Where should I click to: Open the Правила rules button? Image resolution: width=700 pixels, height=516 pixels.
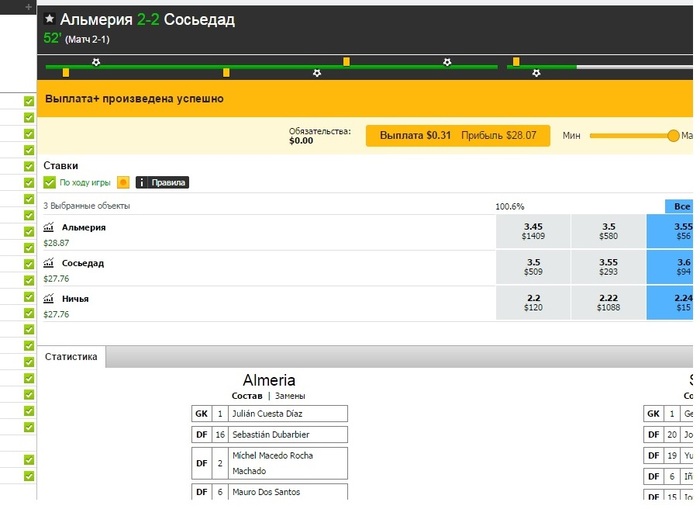pyautogui.click(x=162, y=182)
